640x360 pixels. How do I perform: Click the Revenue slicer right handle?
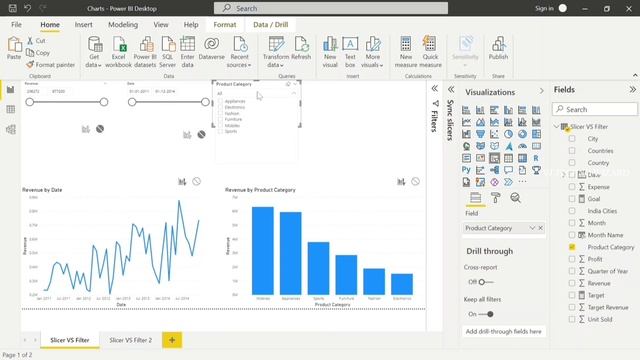[104, 102]
